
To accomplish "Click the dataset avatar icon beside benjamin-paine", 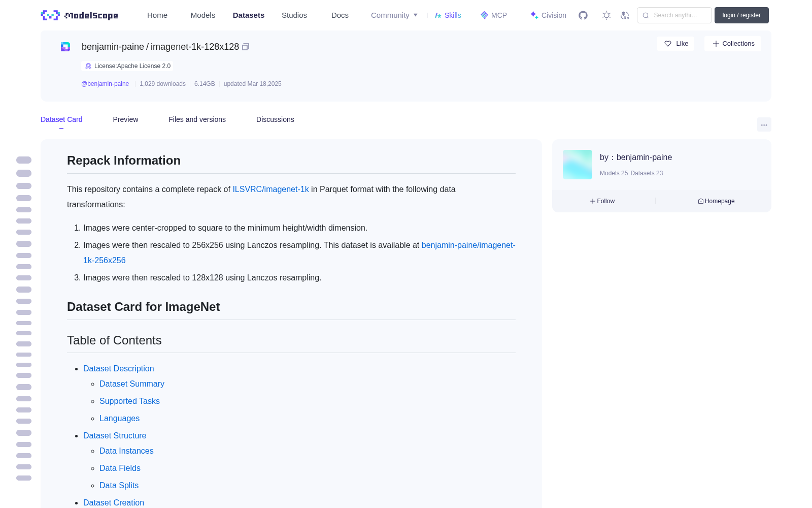I will [x=65, y=47].
